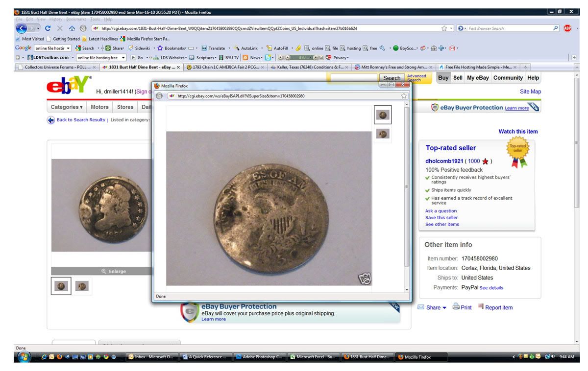The width and height of the screenshot is (588, 371).
Task: Select the second coin thumbnail in popup
Action: click(x=383, y=134)
